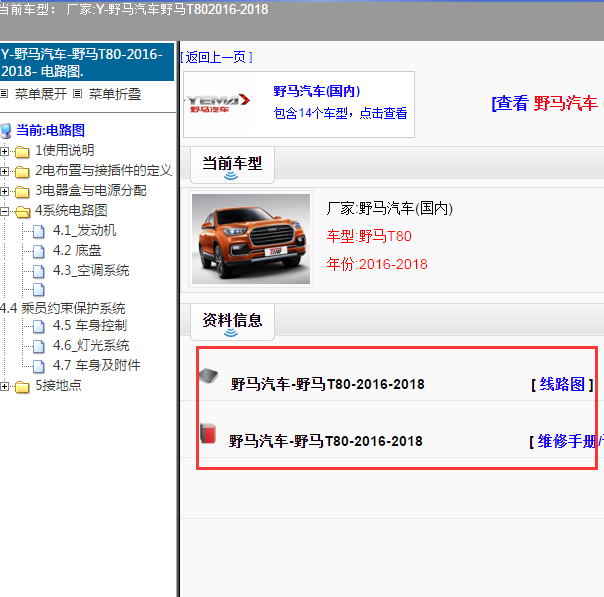Screen dimensions: 604x597
Task: Select 4系统电路图 in the tree
Action: tap(71, 211)
